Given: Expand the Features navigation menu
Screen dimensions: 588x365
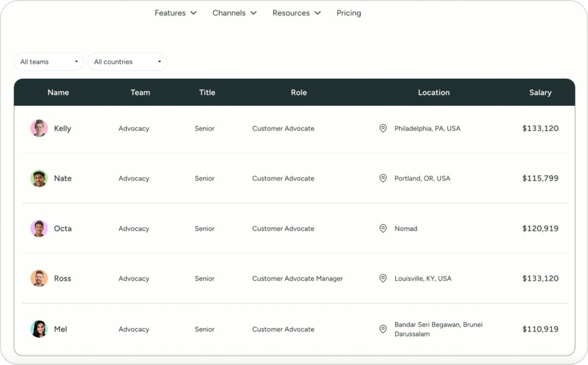Looking at the screenshot, I should (x=175, y=13).
